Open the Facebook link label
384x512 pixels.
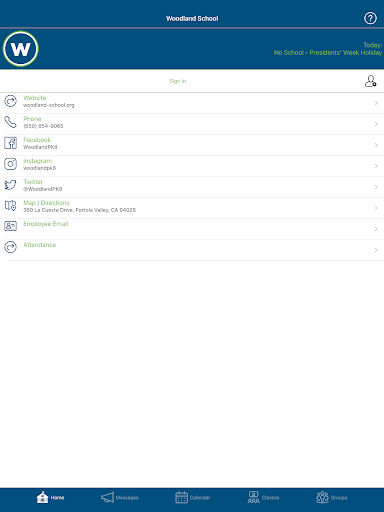coord(37,140)
